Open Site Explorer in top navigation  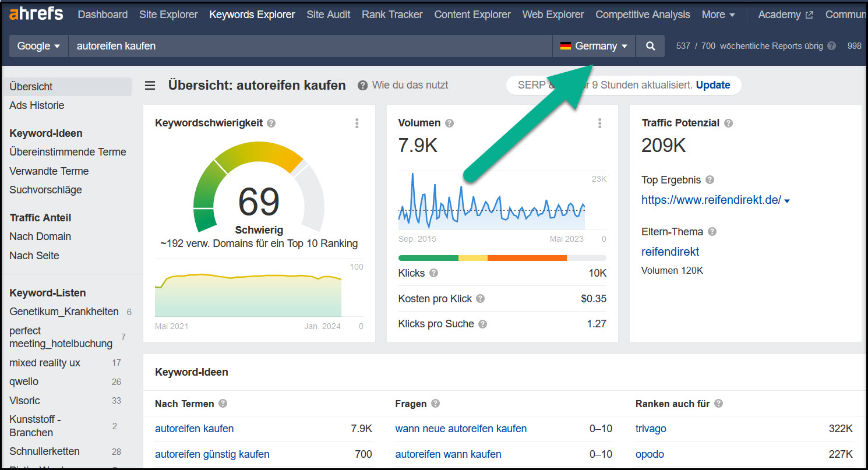point(168,15)
